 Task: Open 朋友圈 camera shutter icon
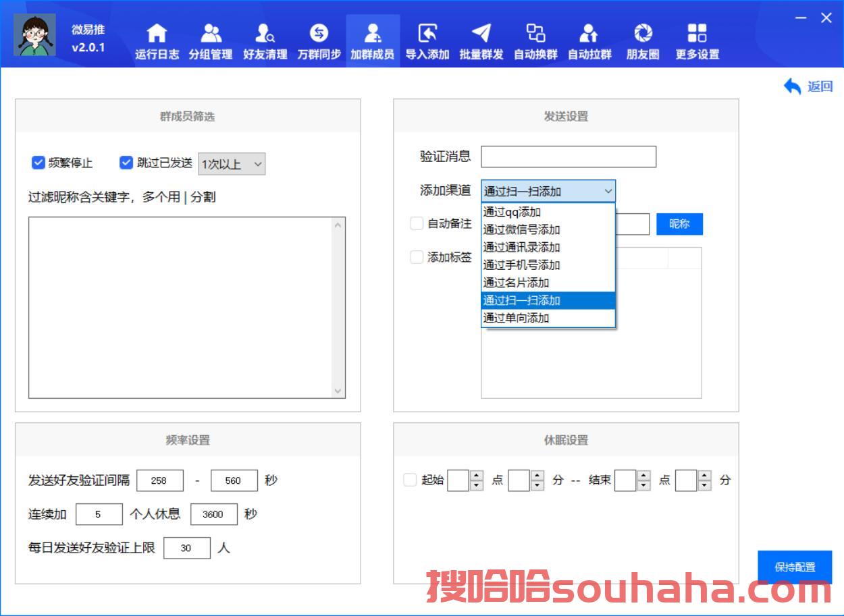(x=643, y=34)
